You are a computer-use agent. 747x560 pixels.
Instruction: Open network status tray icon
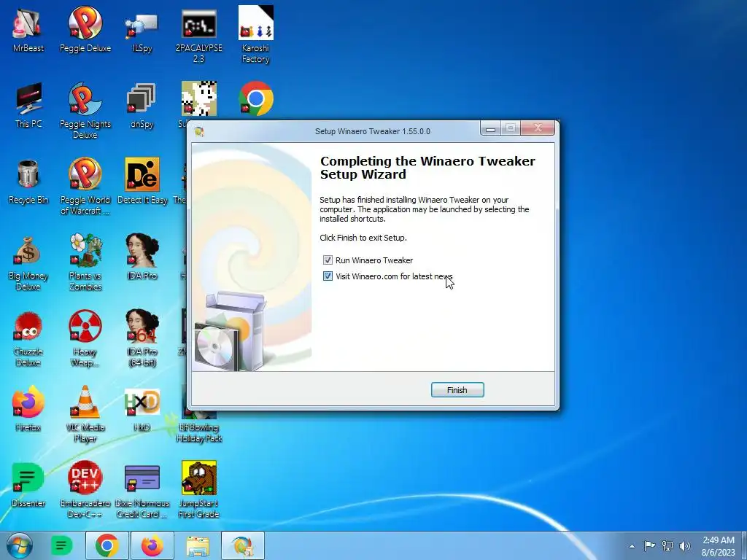(x=667, y=545)
